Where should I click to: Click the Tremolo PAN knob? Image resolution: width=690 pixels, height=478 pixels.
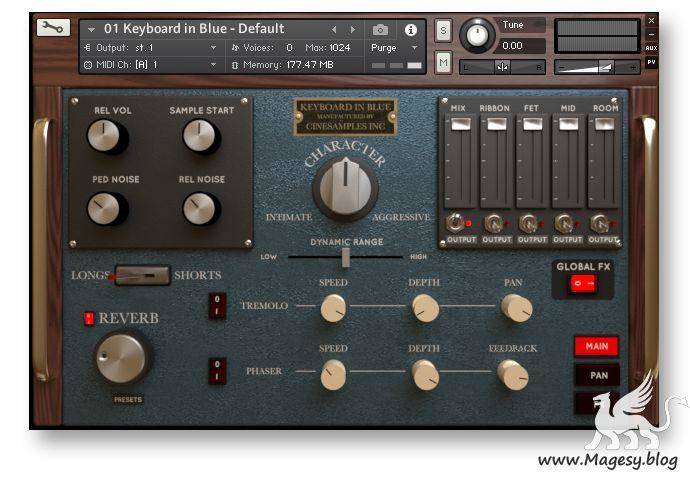click(x=518, y=308)
